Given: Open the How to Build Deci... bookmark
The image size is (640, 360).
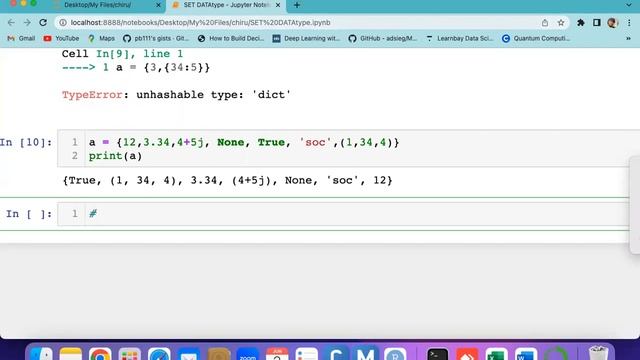Looking at the screenshot, I should [x=231, y=38].
